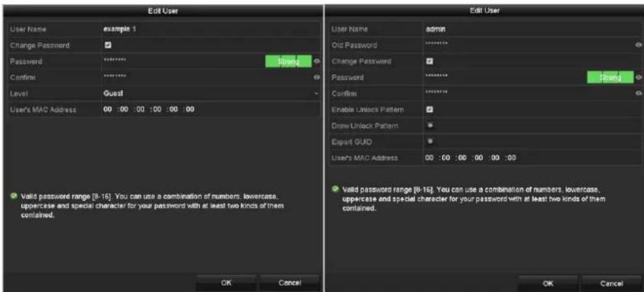The image size is (644, 292).
Task: Open Draw Unlock Pattern settings icon
Action: [x=430, y=125]
